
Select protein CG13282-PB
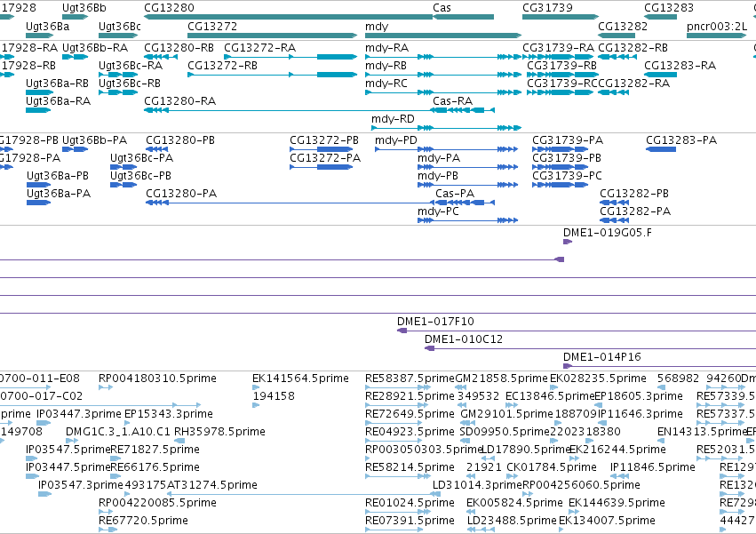click(634, 194)
